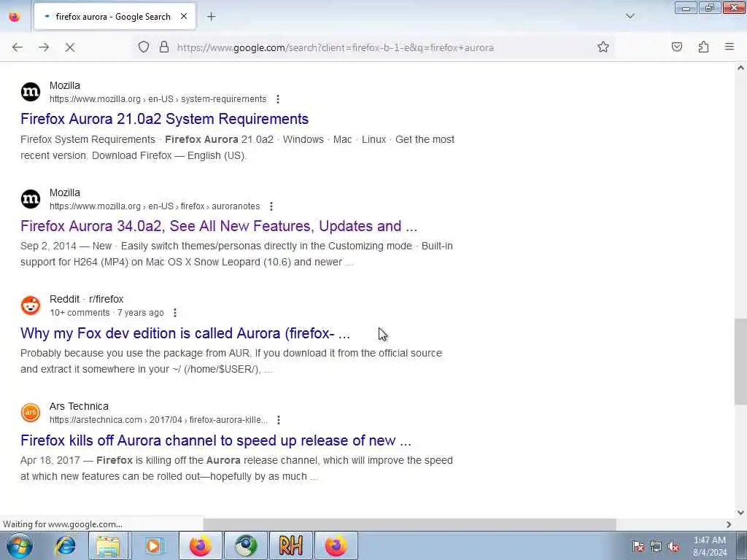The width and height of the screenshot is (747, 560).
Task: Open the tracking protection shield icon
Action: tap(144, 47)
